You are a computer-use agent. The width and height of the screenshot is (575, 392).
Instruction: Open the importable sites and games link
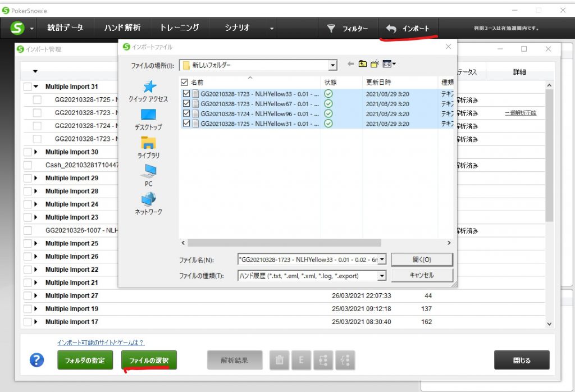point(101,343)
